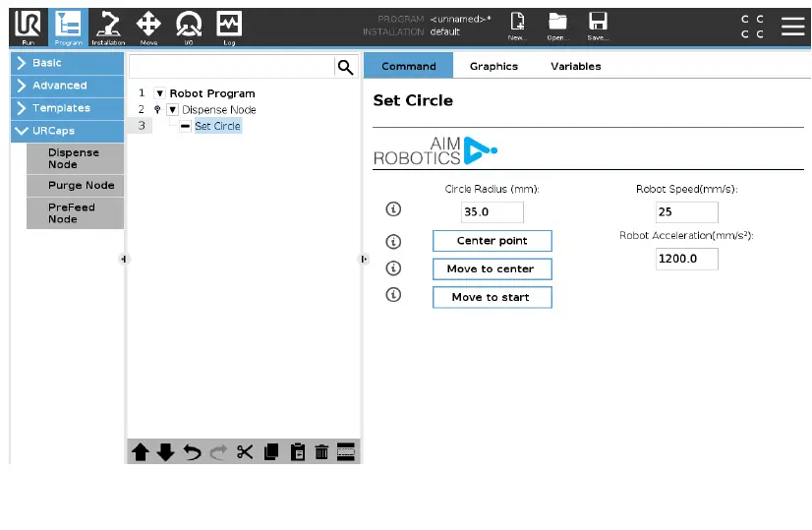Open the hamburger menu
Screen dimensions: 812x530
[792, 26]
